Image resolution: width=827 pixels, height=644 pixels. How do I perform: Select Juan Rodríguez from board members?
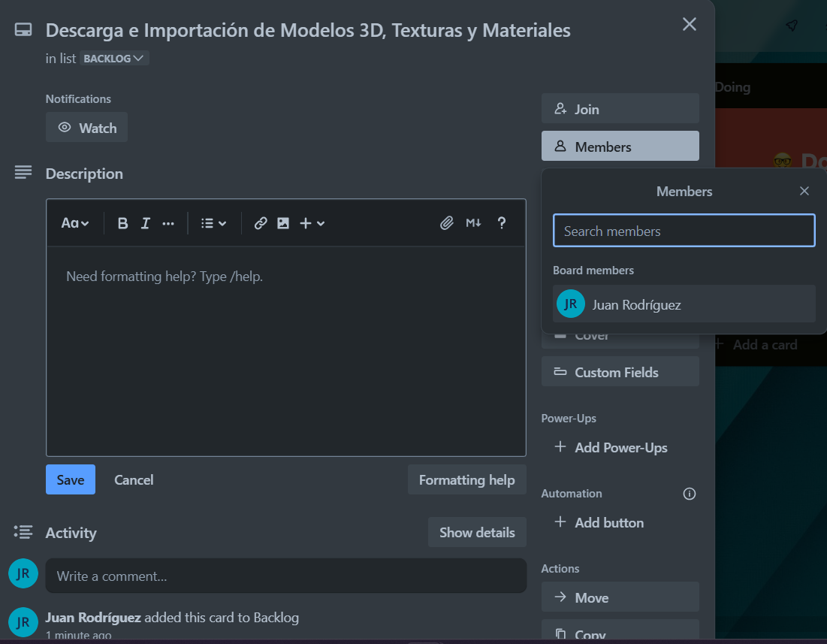coord(684,304)
